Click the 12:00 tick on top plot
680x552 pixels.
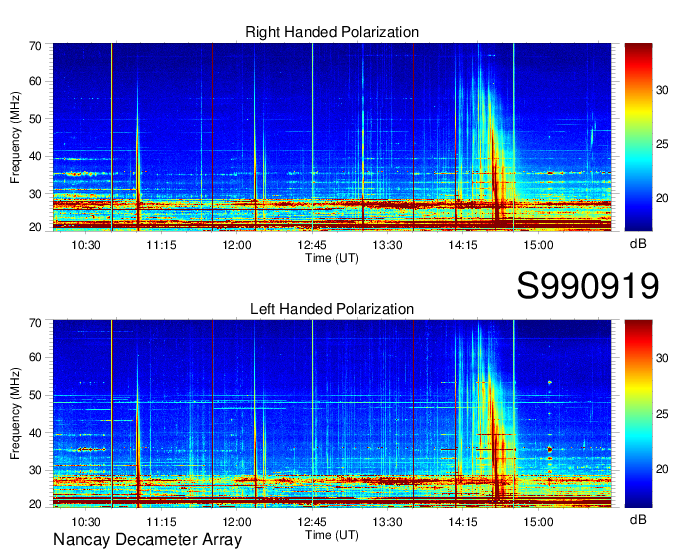237,245
